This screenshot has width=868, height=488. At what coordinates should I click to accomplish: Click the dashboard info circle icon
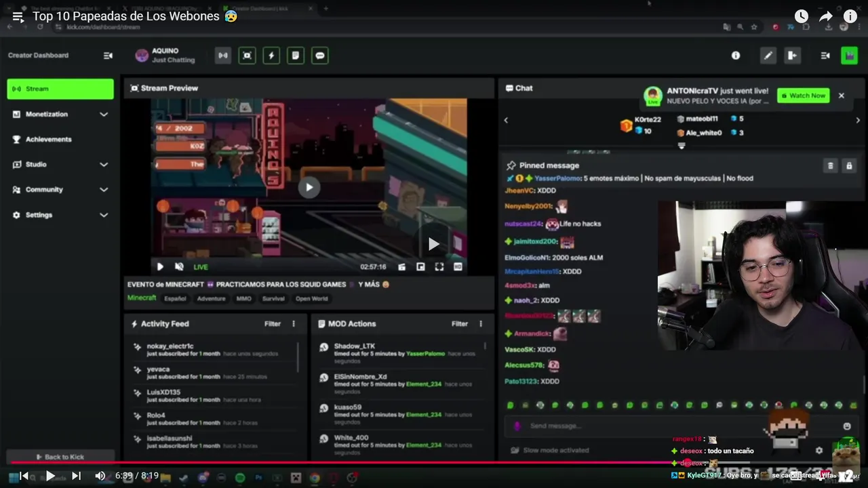[736, 56]
